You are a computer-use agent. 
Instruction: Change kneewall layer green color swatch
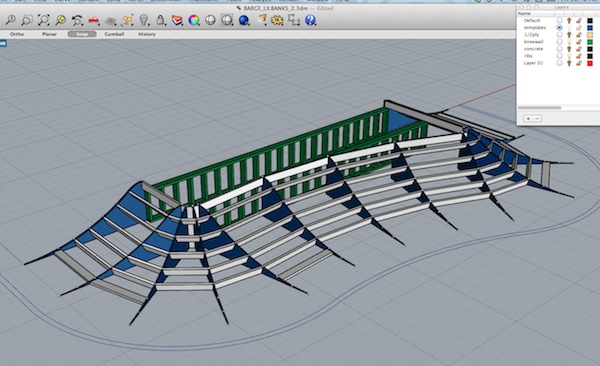[x=590, y=42]
